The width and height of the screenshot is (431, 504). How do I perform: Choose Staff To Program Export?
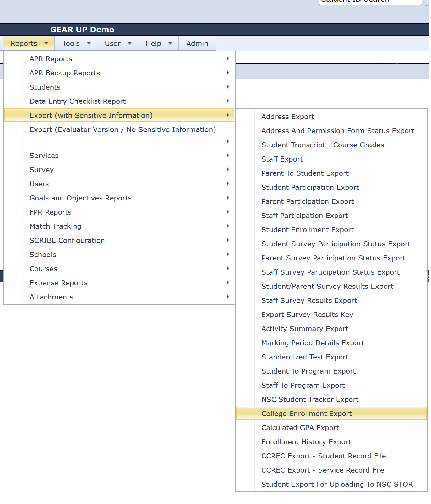coord(331,385)
